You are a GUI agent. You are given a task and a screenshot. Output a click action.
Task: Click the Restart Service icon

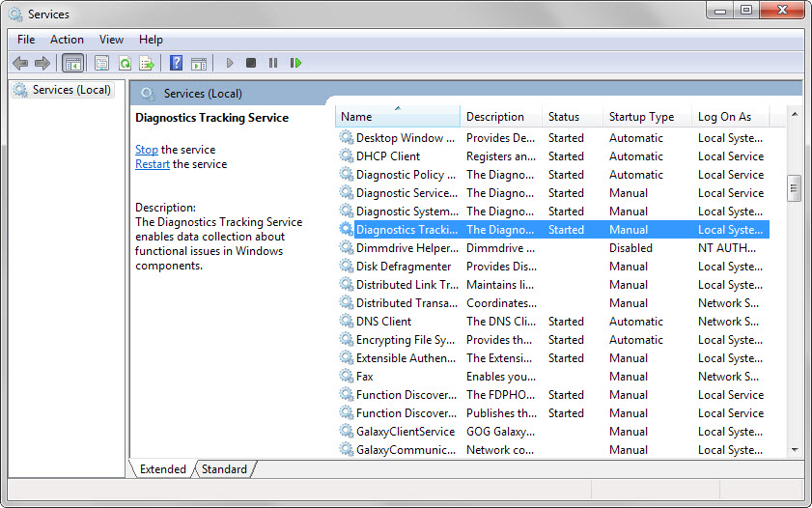[295, 63]
